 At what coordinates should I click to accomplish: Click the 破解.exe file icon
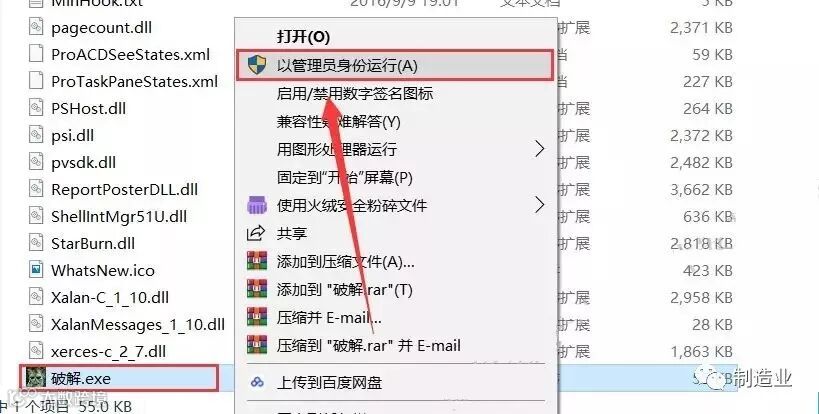pos(36,378)
